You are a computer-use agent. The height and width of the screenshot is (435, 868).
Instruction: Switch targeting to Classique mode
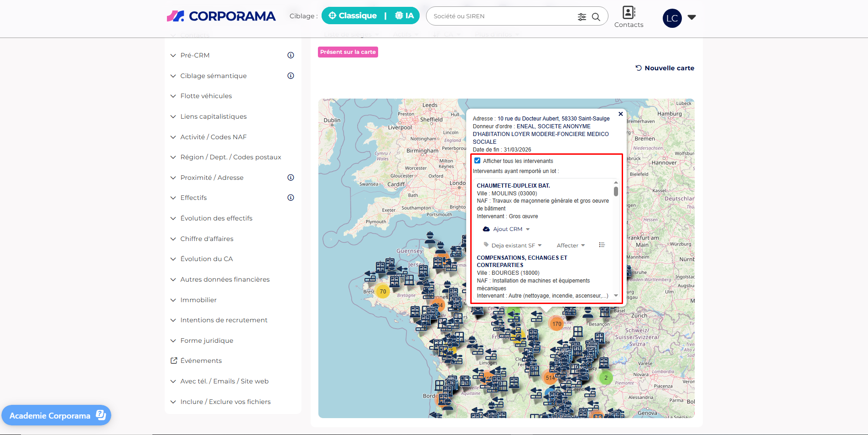pos(353,16)
